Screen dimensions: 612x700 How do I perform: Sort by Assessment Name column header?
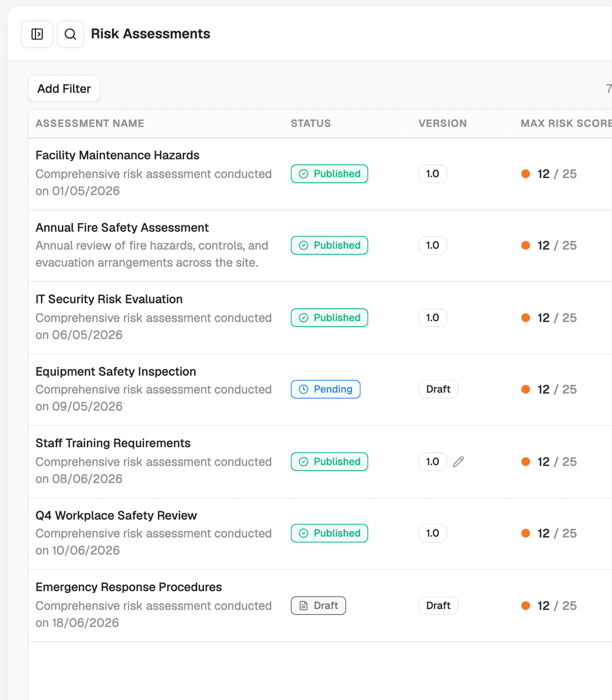(x=90, y=123)
